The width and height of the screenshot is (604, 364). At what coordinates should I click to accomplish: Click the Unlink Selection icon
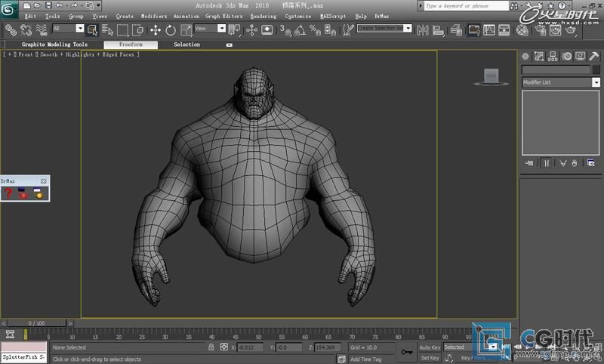pos(26,29)
